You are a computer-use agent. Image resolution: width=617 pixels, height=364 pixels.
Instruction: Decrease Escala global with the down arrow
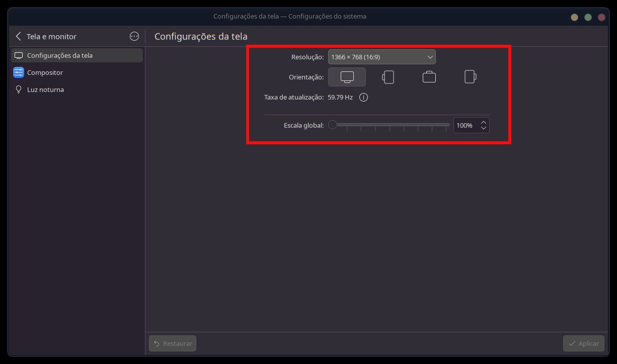point(484,128)
